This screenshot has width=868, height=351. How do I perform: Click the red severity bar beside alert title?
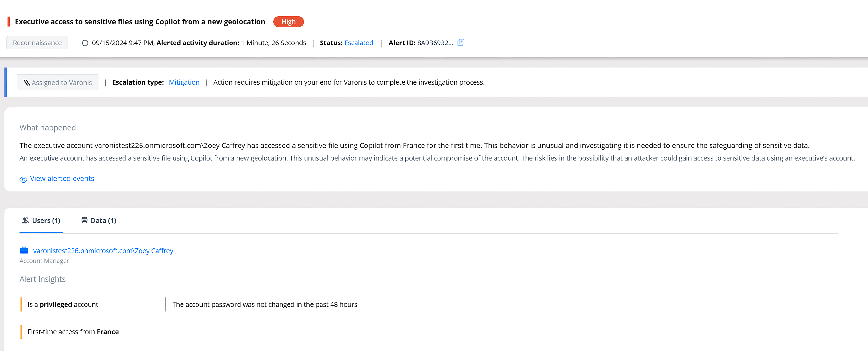point(8,22)
